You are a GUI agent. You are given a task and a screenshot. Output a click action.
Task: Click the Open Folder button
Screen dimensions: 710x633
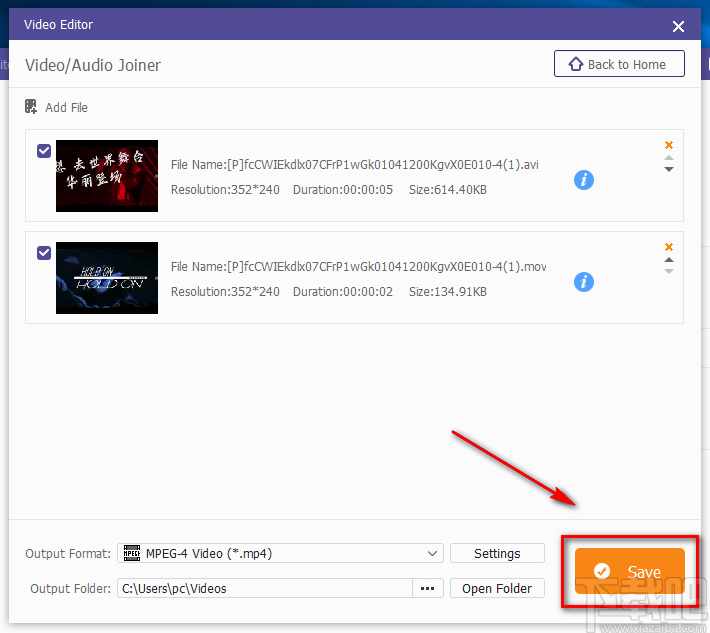tap(497, 588)
